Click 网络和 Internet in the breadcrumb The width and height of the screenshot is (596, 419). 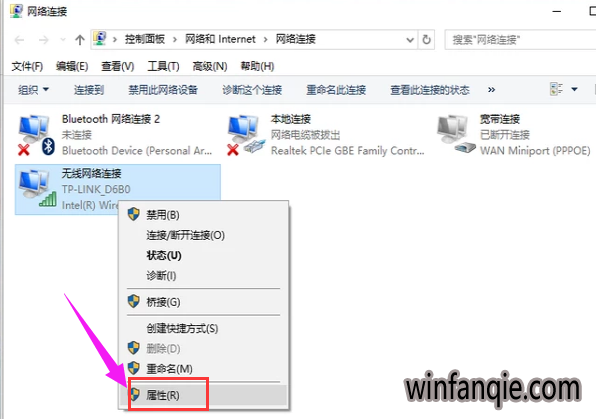click(x=220, y=39)
